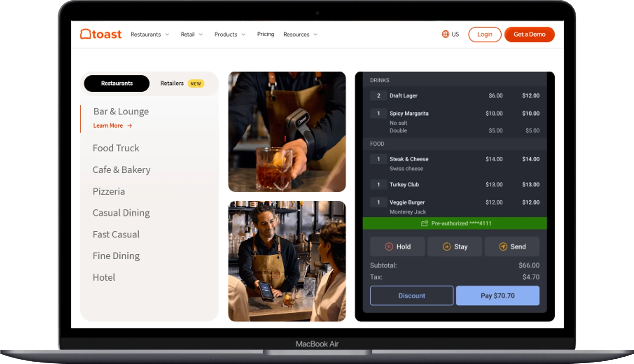Open the Restaurants menu in the navbar
The width and height of the screenshot is (634, 364).
pos(150,34)
